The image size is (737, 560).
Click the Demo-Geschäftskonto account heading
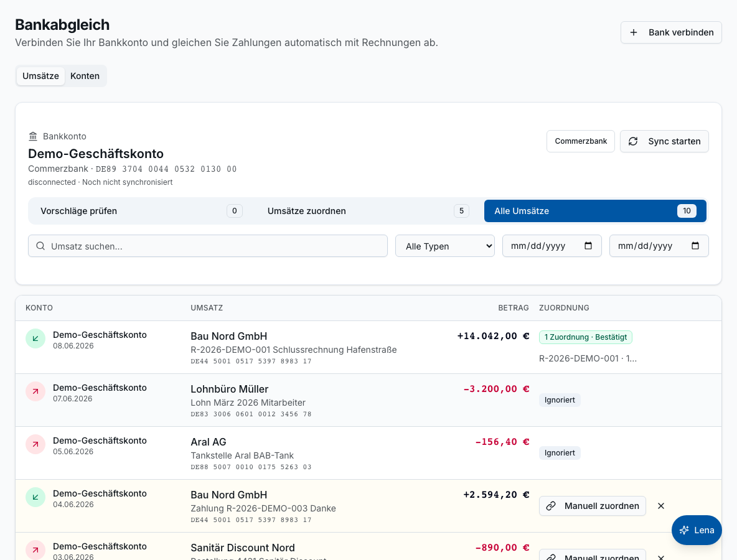tap(96, 154)
